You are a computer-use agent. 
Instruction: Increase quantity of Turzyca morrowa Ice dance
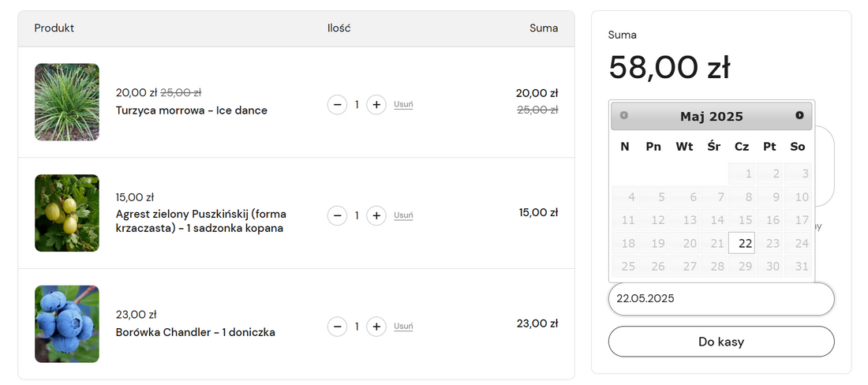point(376,105)
